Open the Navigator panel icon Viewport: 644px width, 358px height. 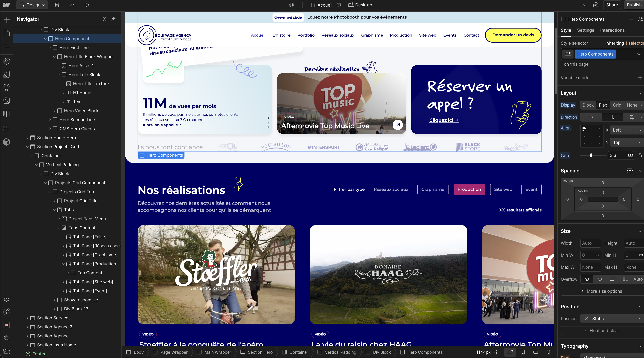pos(7,46)
